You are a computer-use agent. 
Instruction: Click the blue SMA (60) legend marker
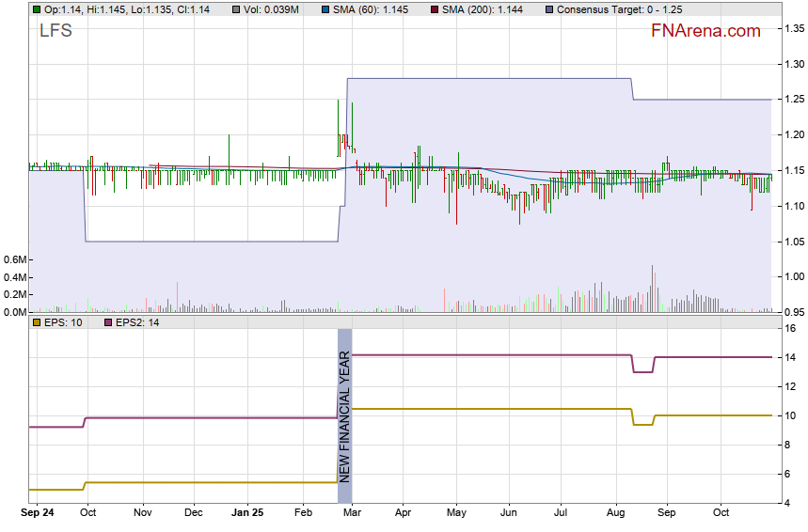(325, 9)
